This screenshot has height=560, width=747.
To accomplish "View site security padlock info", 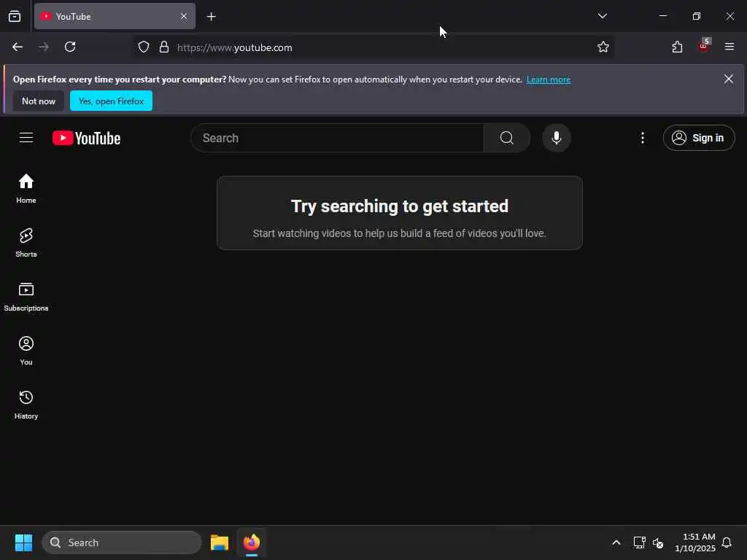I will pos(164,47).
